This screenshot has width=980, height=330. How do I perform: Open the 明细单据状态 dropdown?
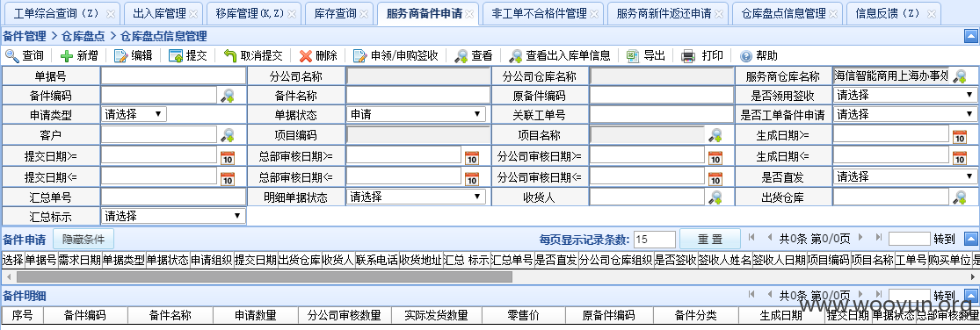click(417, 197)
